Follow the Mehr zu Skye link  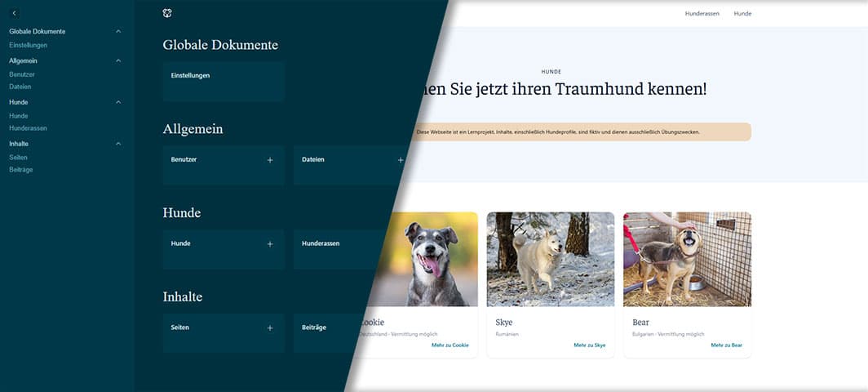pyautogui.click(x=589, y=345)
